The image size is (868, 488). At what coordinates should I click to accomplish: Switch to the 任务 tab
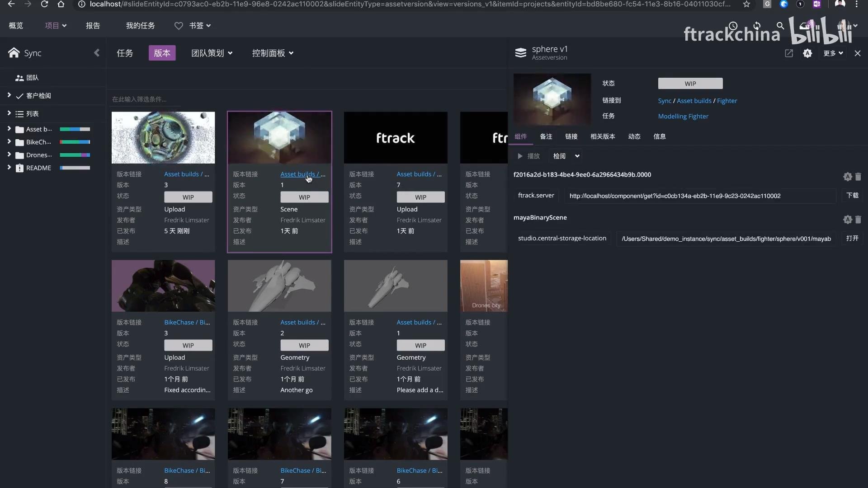pos(125,53)
